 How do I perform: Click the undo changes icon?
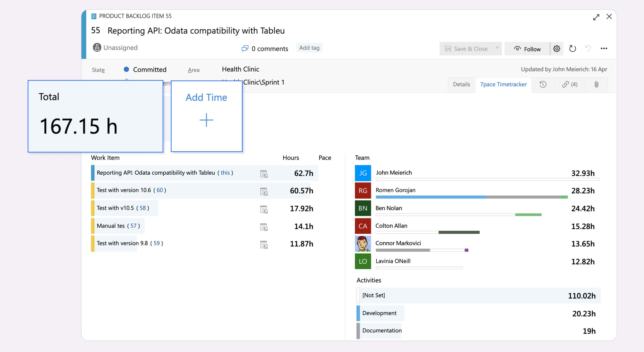click(x=588, y=49)
